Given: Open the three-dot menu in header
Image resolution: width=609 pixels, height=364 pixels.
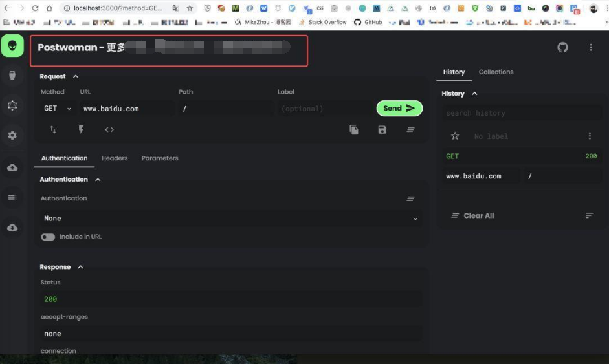Looking at the screenshot, I should tap(591, 47).
